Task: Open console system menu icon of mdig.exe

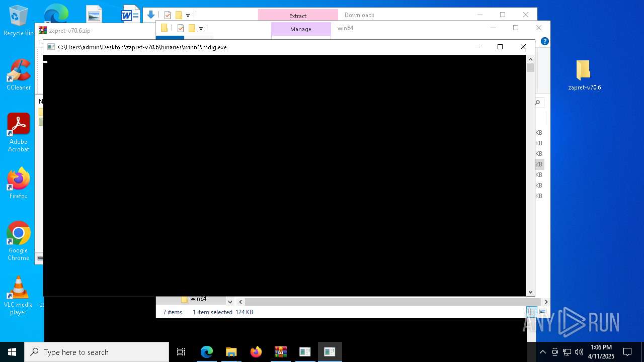Action: coord(51,47)
